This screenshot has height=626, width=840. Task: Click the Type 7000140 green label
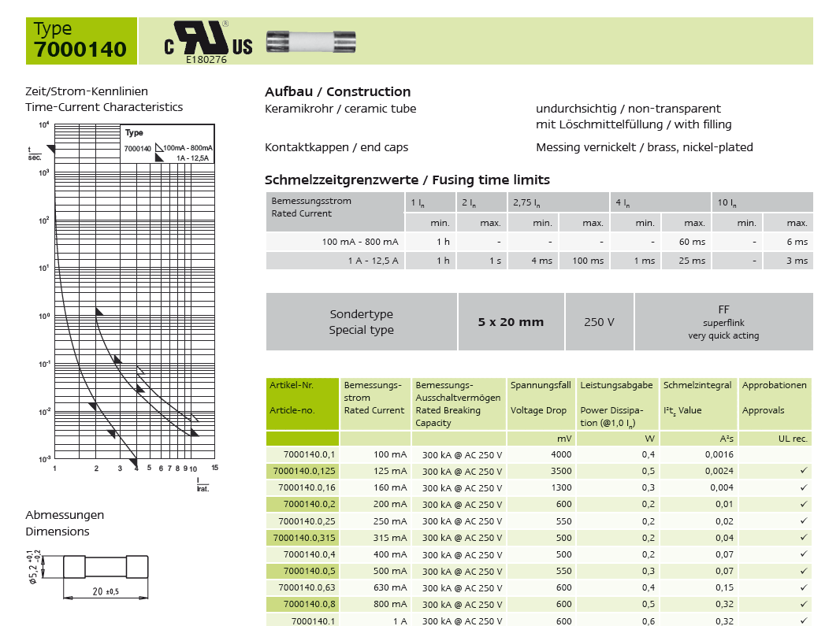(x=81, y=41)
